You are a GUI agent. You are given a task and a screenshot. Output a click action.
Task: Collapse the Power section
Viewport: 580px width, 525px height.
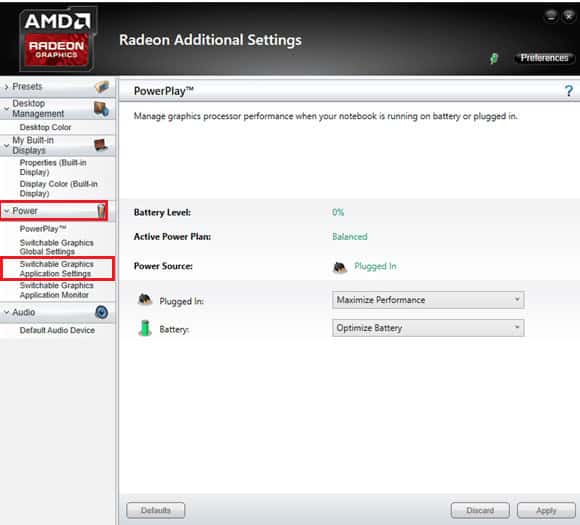(6, 211)
